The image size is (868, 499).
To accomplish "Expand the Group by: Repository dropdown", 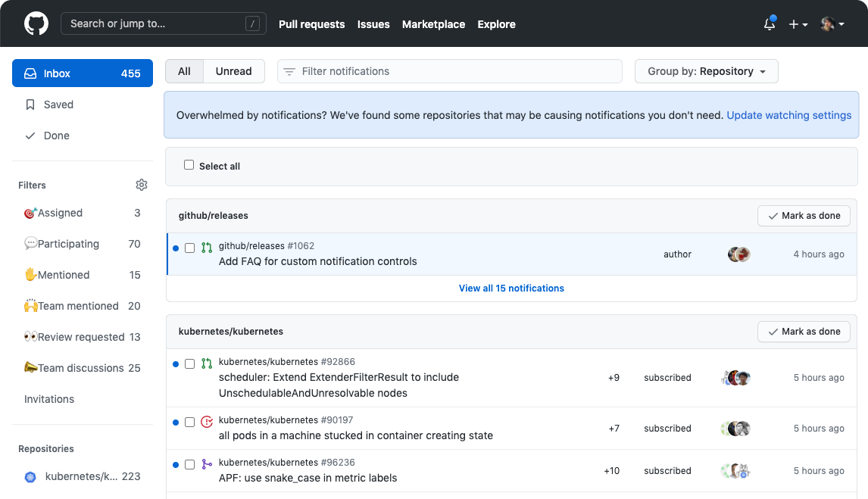I will coord(706,71).
